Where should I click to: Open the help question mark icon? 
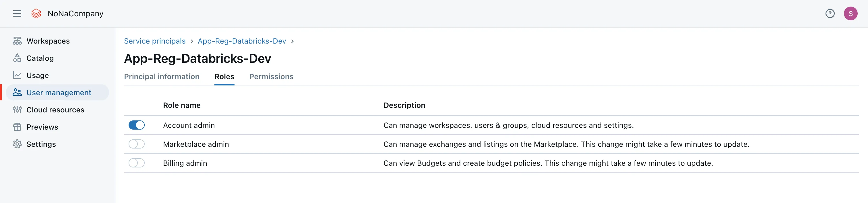tap(830, 13)
